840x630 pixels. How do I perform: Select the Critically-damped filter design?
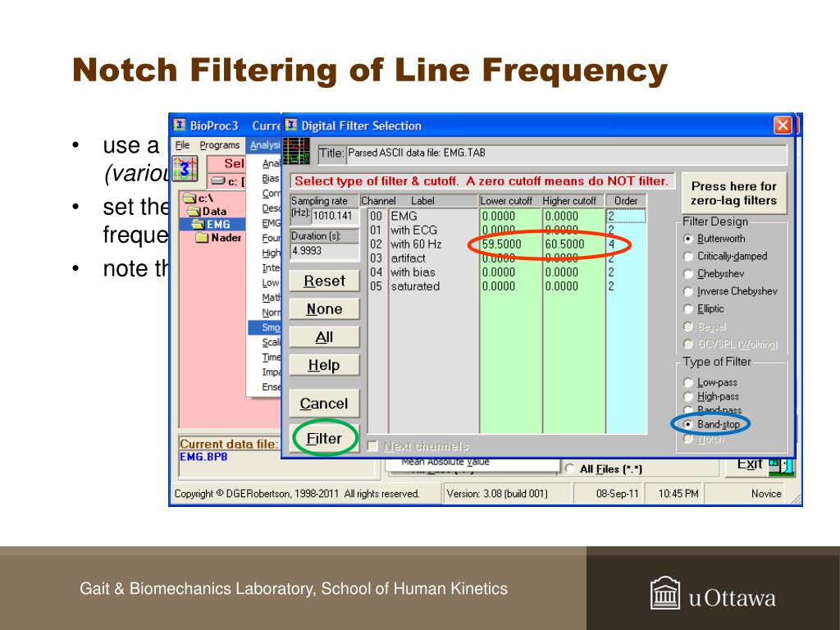tap(689, 257)
